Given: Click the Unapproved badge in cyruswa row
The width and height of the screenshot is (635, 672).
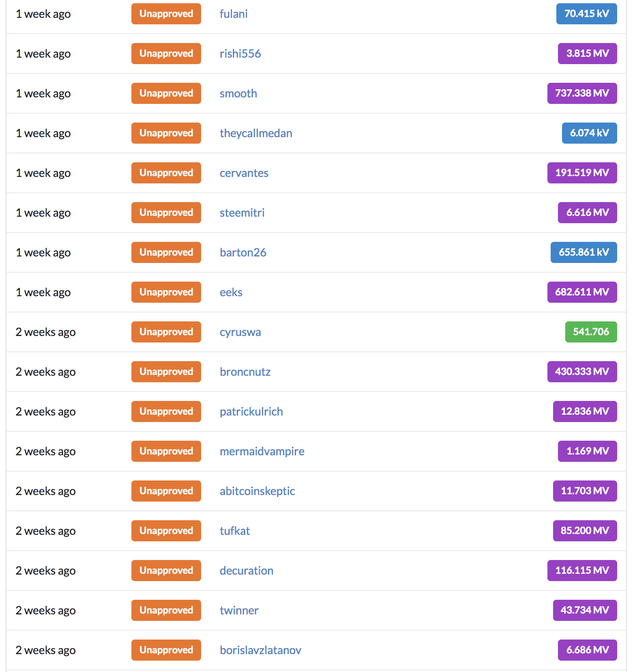Looking at the screenshot, I should pos(166,332).
